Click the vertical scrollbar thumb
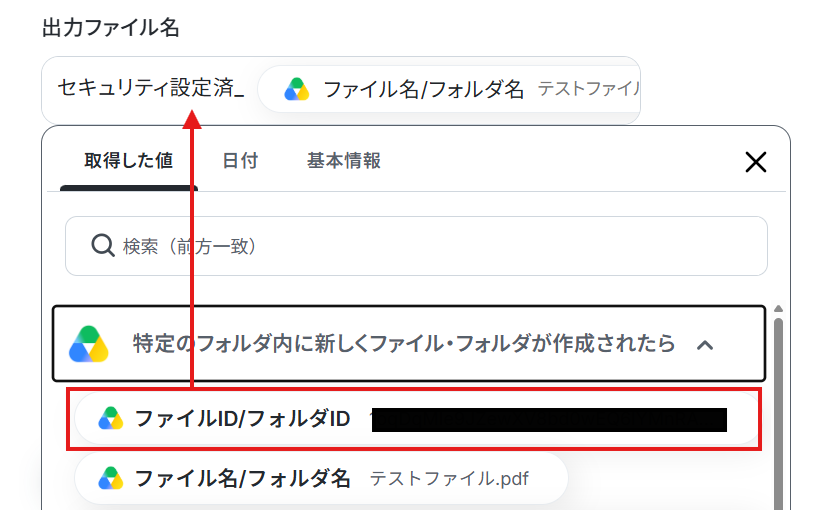This screenshot has width=840, height=510. (778, 412)
